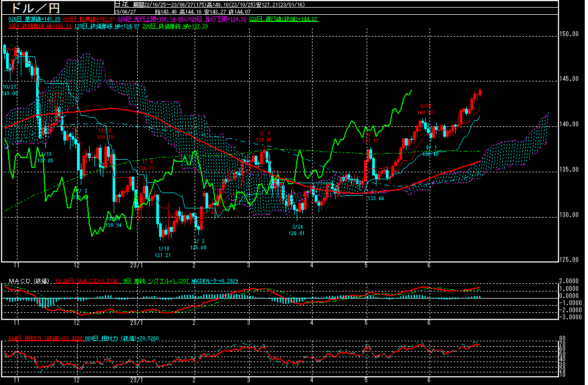Screen dimensions: 588x385
Task: Click the MACD(終値) panel title
Action: 28,281
